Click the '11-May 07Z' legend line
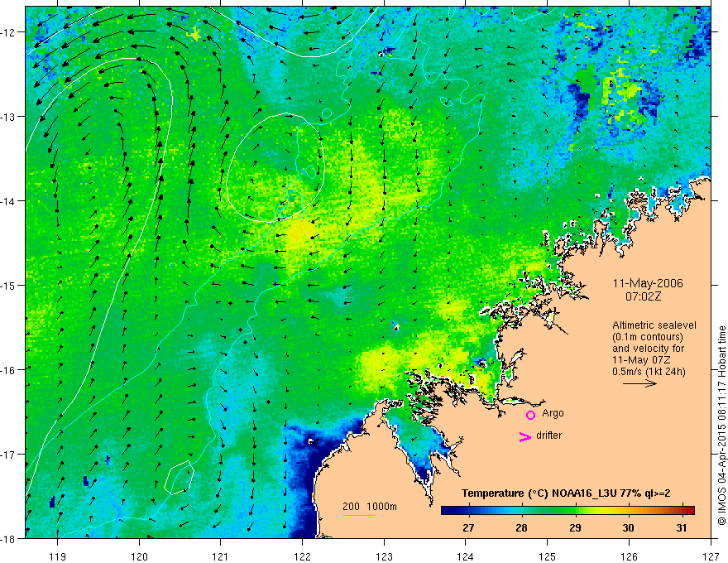The image size is (728, 563). click(640, 360)
